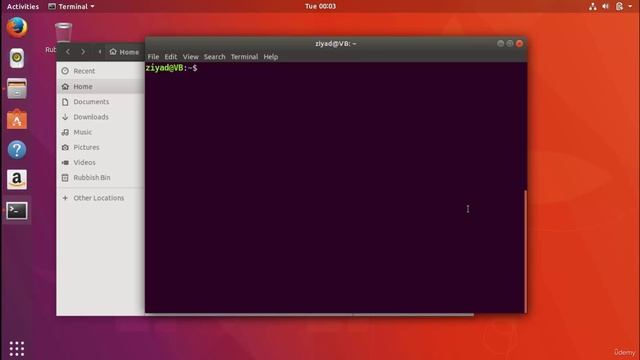Expand system menu dropdown arrow
640x360 pixels.
(630, 7)
